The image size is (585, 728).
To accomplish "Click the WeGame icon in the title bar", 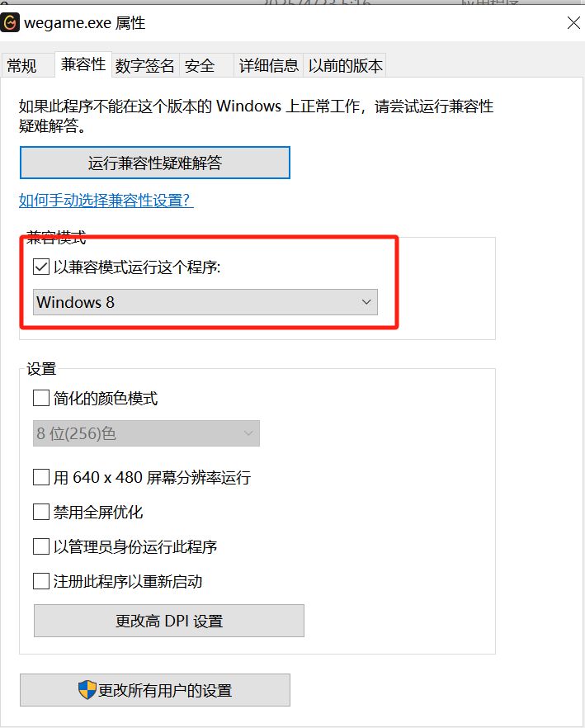I will (11, 23).
